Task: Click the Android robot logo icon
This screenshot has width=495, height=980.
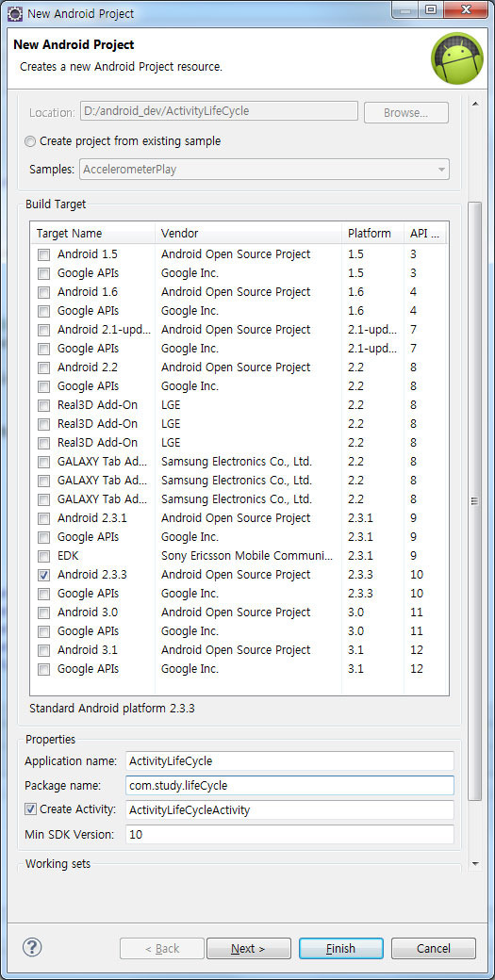Action: pyautogui.click(x=457, y=58)
